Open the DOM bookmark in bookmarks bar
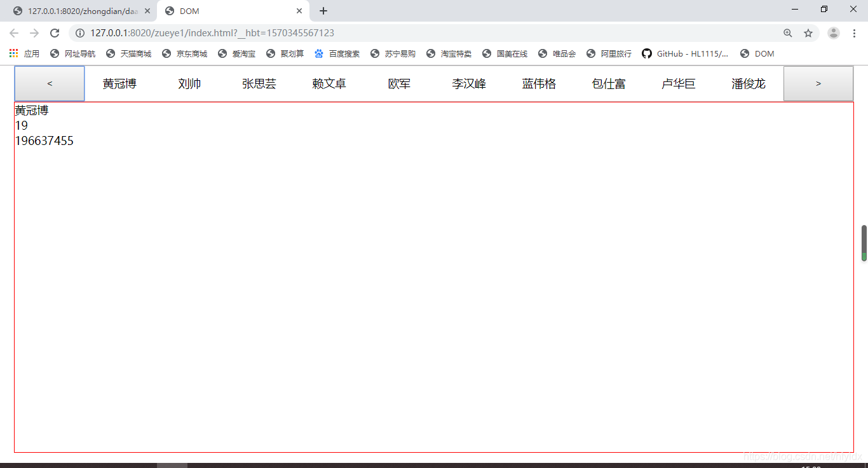The height and width of the screenshot is (468, 868). (757, 54)
